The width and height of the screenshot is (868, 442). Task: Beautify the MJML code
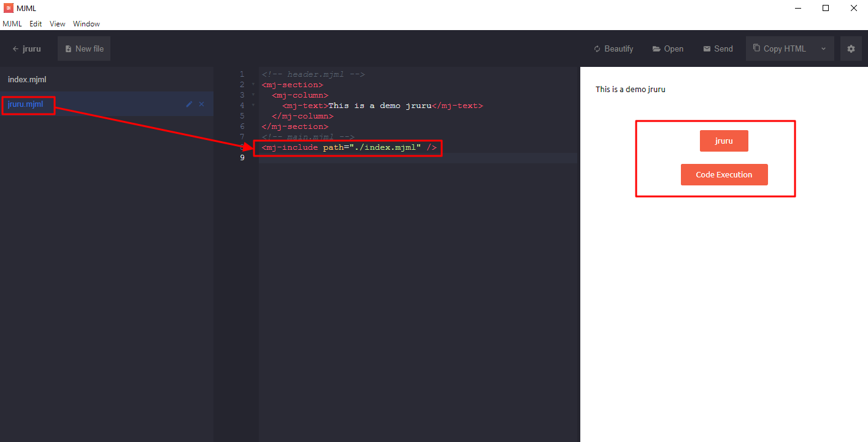[x=613, y=49]
